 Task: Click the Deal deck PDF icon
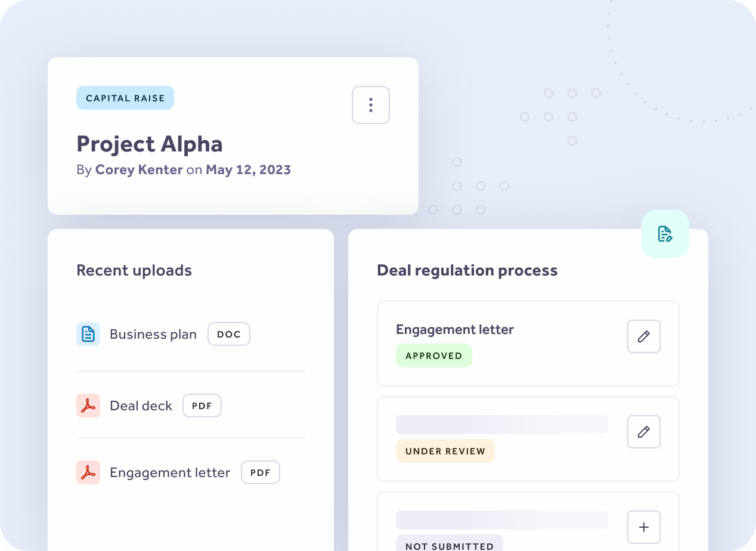[x=88, y=405]
